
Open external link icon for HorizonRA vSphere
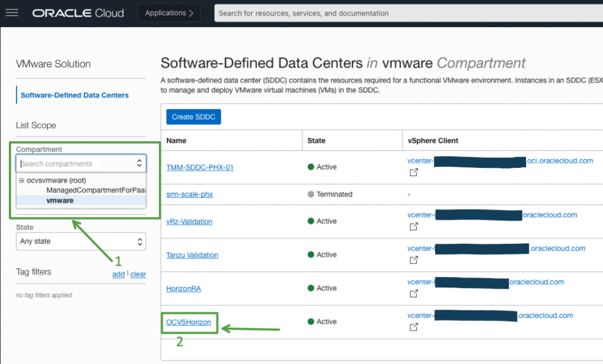click(413, 294)
